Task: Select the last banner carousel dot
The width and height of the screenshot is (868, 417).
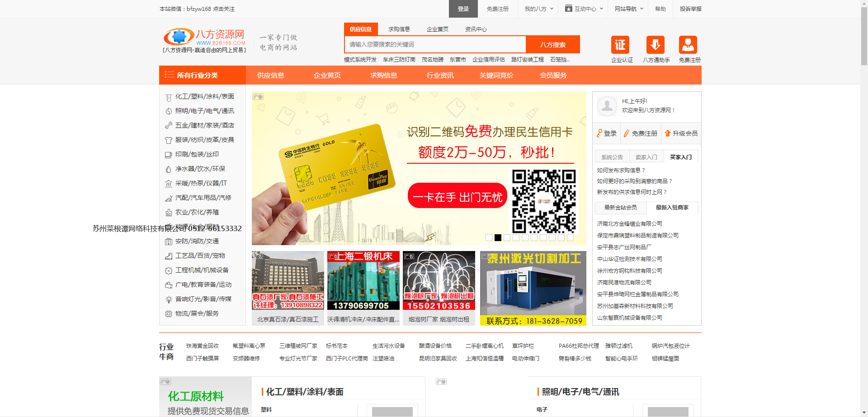Action: pos(570,237)
